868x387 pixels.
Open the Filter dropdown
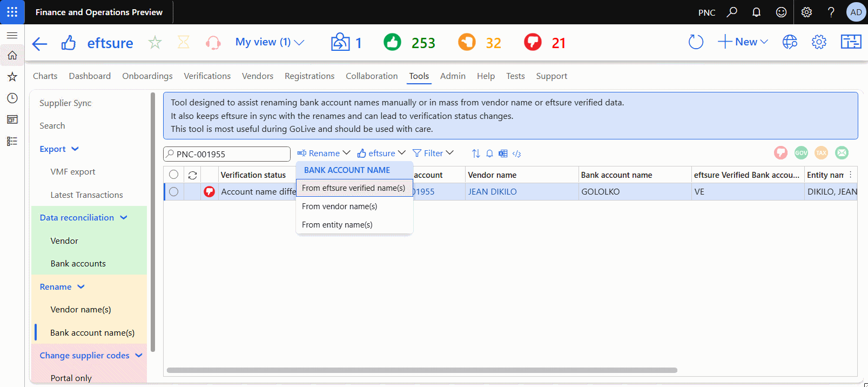click(x=433, y=154)
